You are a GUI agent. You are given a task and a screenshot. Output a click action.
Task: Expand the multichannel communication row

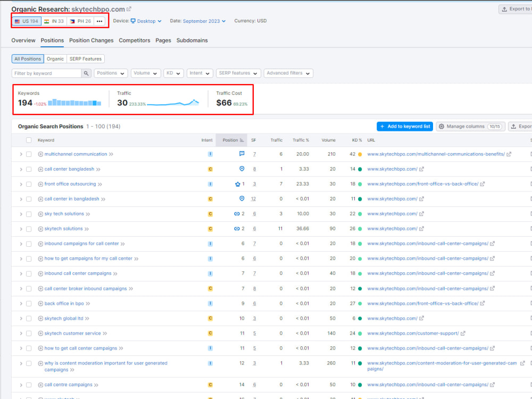pyautogui.click(x=21, y=154)
